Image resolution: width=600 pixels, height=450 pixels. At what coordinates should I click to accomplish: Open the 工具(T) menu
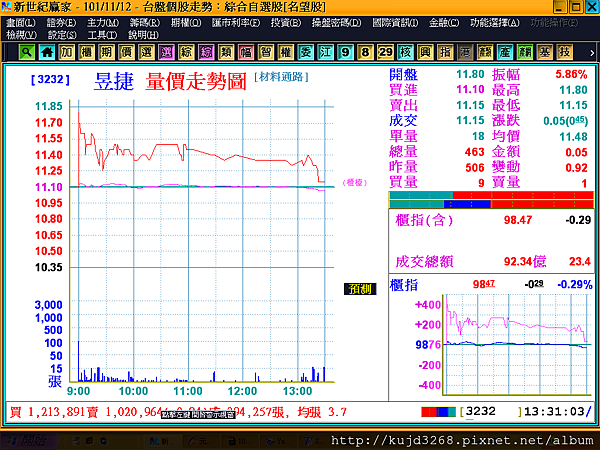pos(102,35)
